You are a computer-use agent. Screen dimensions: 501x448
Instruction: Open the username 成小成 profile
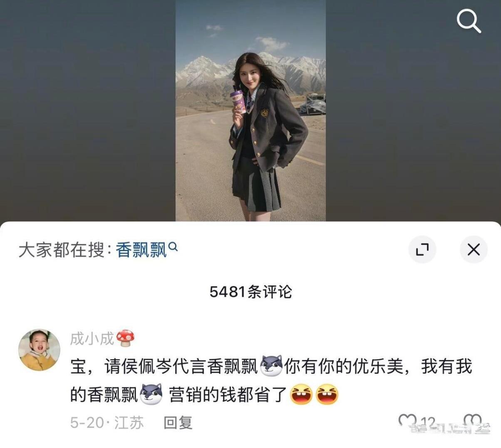point(92,338)
